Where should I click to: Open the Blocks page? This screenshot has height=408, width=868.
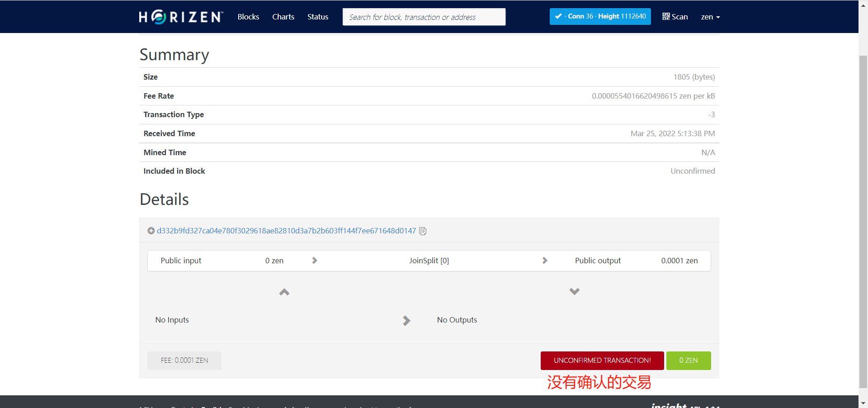(248, 17)
